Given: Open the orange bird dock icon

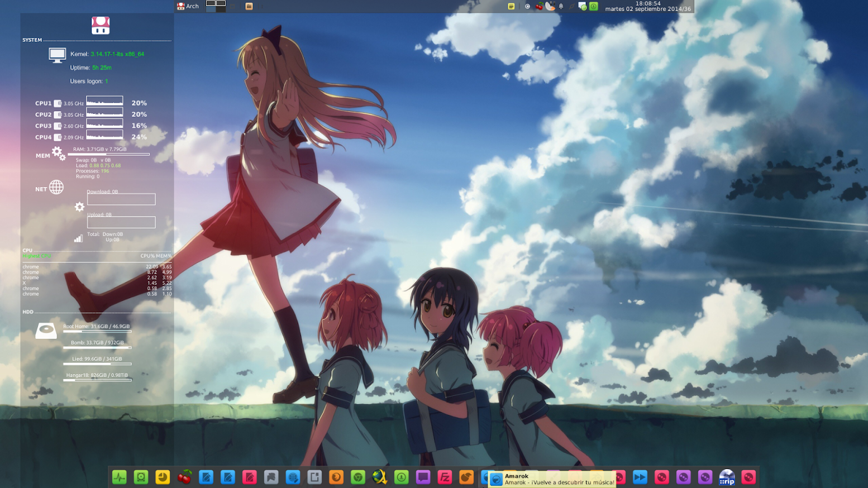Looking at the screenshot, I should (466, 477).
